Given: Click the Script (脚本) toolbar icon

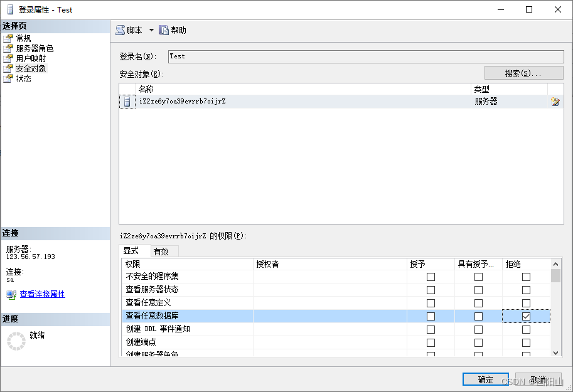Looking at the screenshot, I should click(120, 30).
